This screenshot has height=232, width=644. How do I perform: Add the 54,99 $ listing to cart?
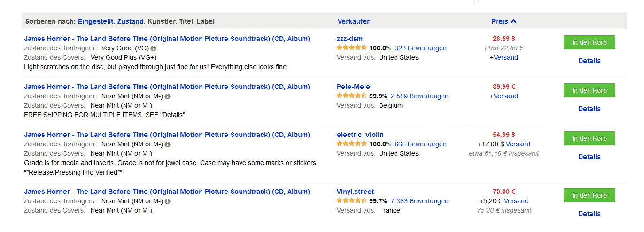pyautogui.click(x=590, y=138)
